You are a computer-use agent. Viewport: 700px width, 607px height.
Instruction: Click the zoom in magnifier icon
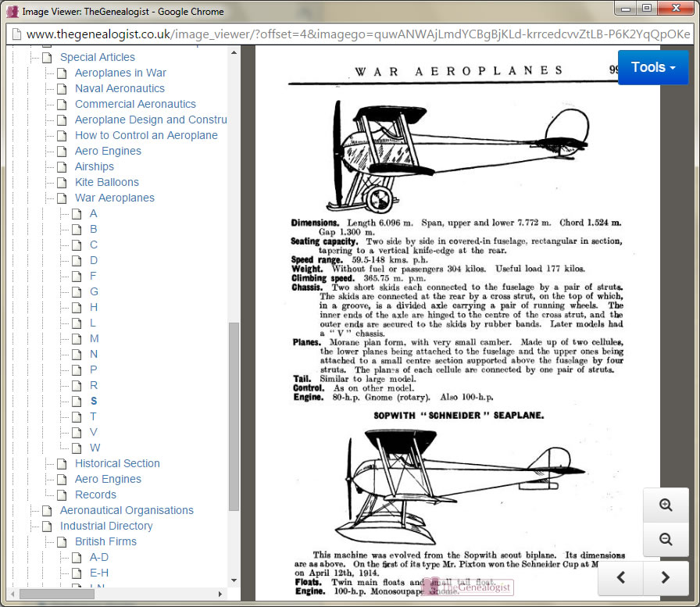pyautogui.click(x=666, y=505)
